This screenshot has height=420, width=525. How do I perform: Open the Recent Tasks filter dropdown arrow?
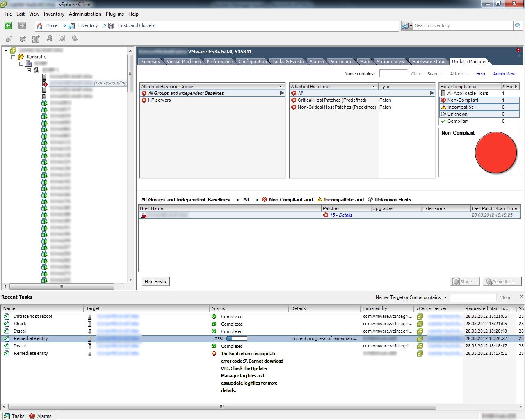(x=445, y=298)
